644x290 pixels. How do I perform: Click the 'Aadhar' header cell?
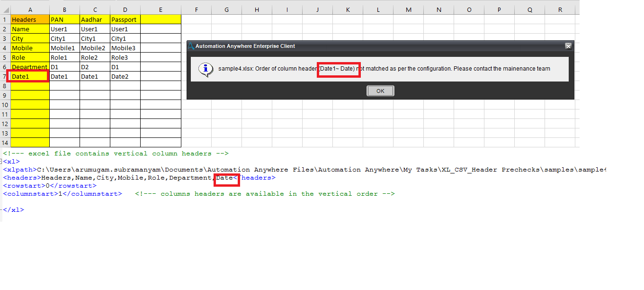(x=95, y=19)
